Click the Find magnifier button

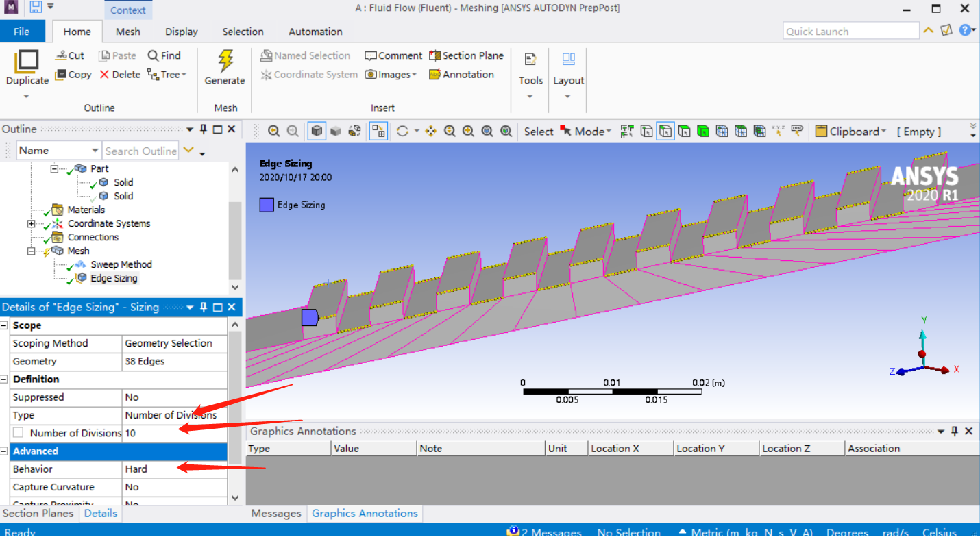pyautogui.click(x=164, y=55)
